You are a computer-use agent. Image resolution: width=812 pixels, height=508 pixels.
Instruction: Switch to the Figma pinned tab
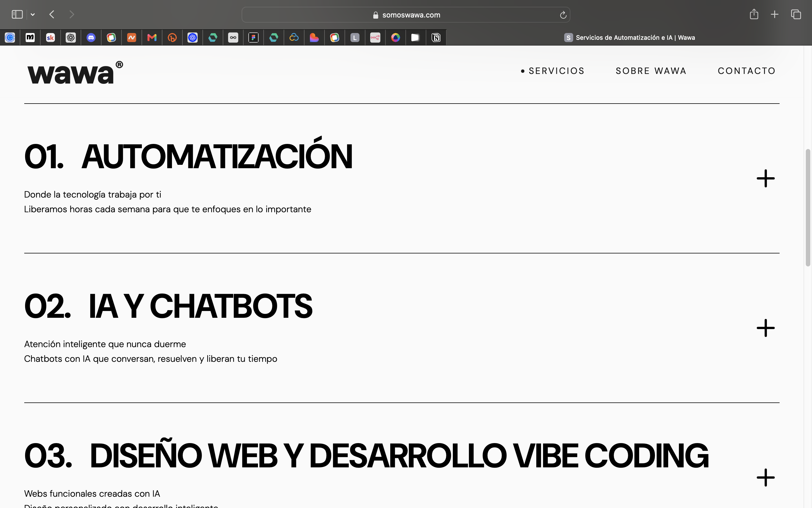click(x=253, y=38)
